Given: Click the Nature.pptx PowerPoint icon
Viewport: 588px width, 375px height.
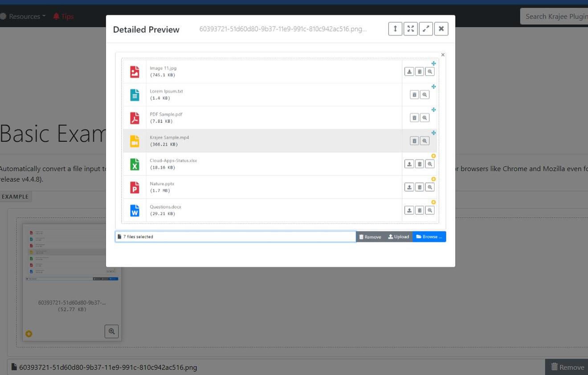Looking at the screenshot, I should tap(135, 187).
